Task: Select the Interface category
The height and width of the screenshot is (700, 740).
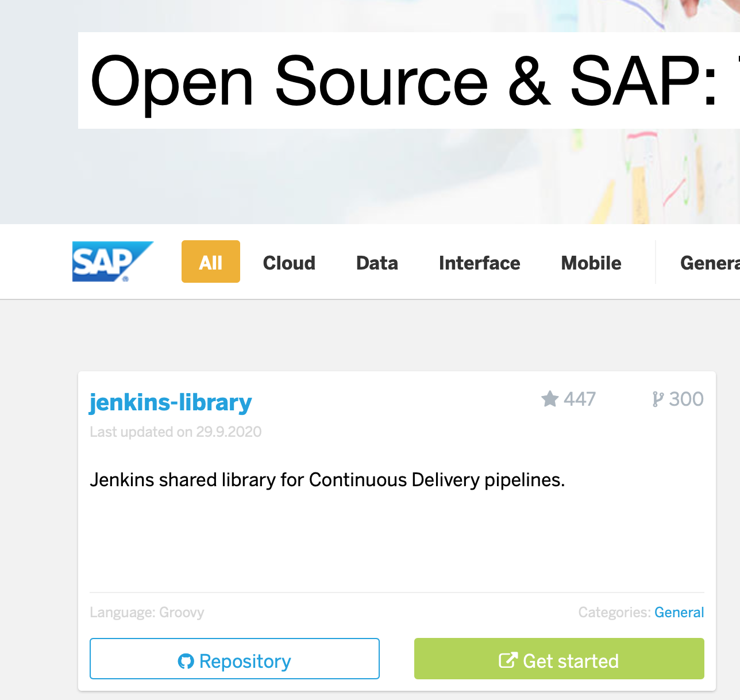Action: tap(479, 263)
